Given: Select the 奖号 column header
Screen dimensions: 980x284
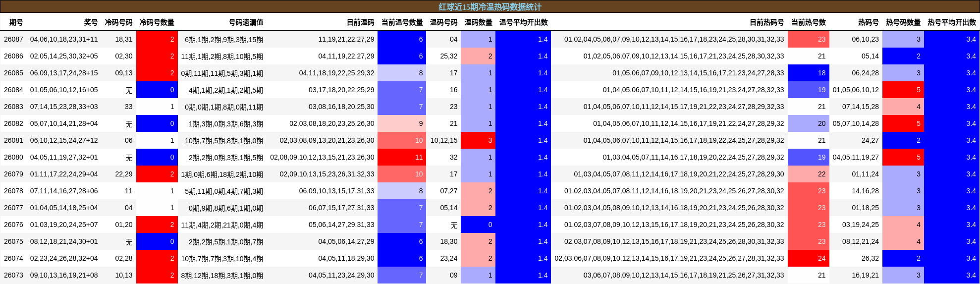Looking at the screenshot, I should [91, 22].
